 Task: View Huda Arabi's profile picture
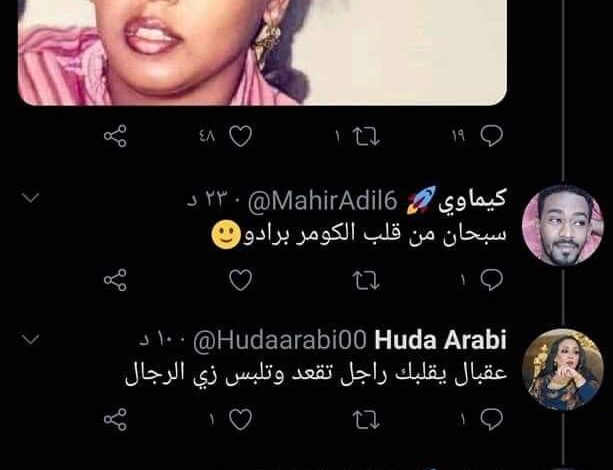pyautogui.click(x=563, y=369)
